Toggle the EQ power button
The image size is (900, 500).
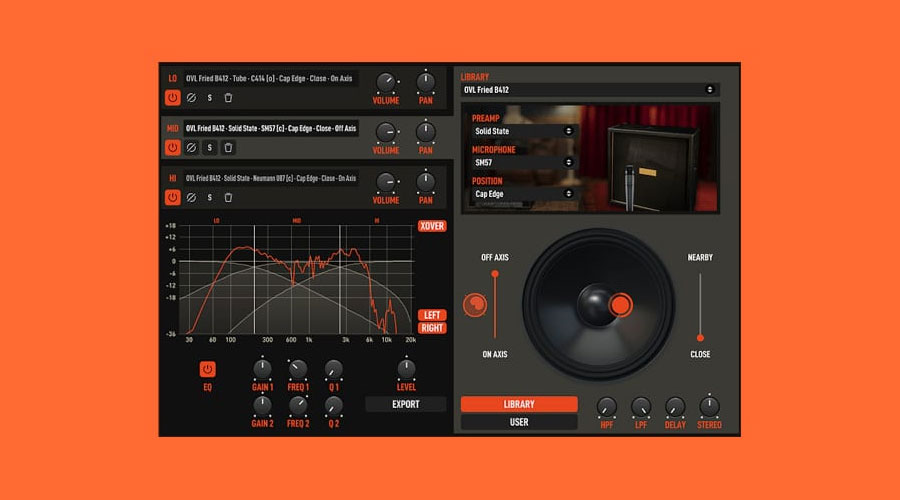coord(207,369)
